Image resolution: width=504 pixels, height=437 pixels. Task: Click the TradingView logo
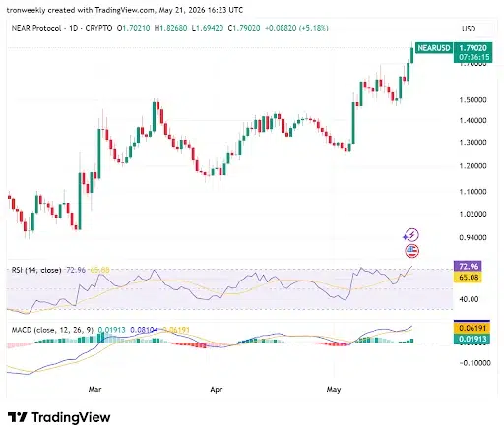pyautogui.click(x=59, y=417)
